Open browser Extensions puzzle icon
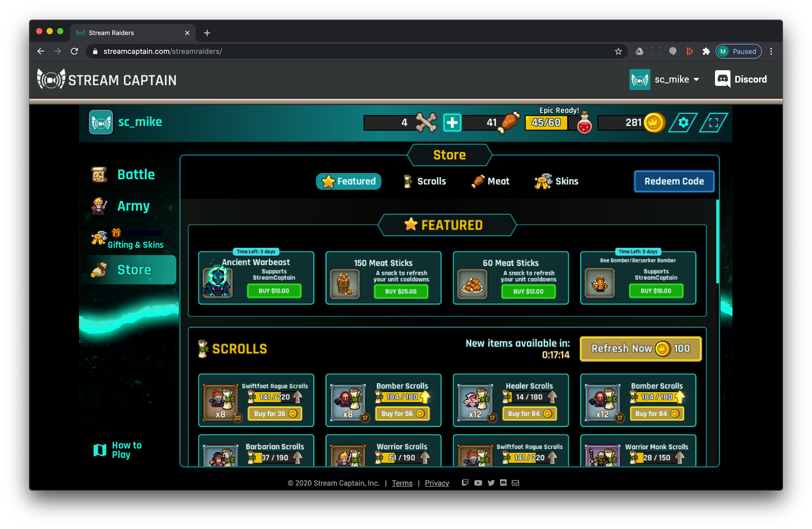The image size is (812, 529). pyautogui.click(x=706, y=51)
